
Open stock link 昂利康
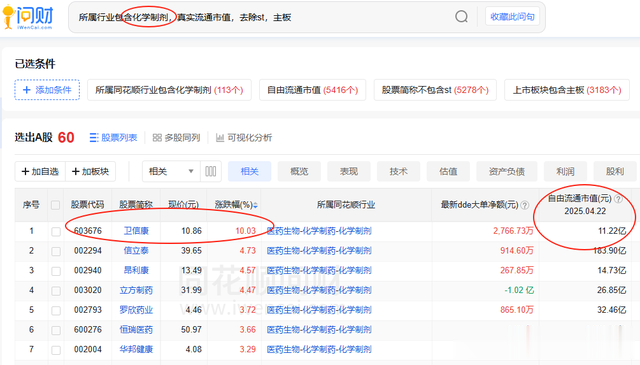click(x=136, y=270)
